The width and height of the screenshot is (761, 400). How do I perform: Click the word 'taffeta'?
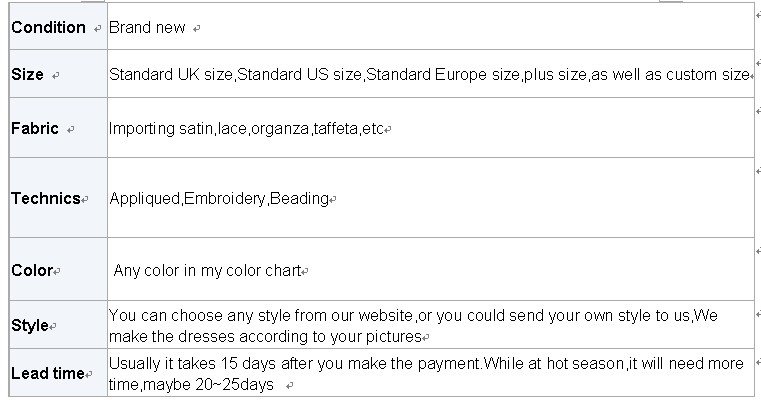pyautogui.click(x=335, y=129)
